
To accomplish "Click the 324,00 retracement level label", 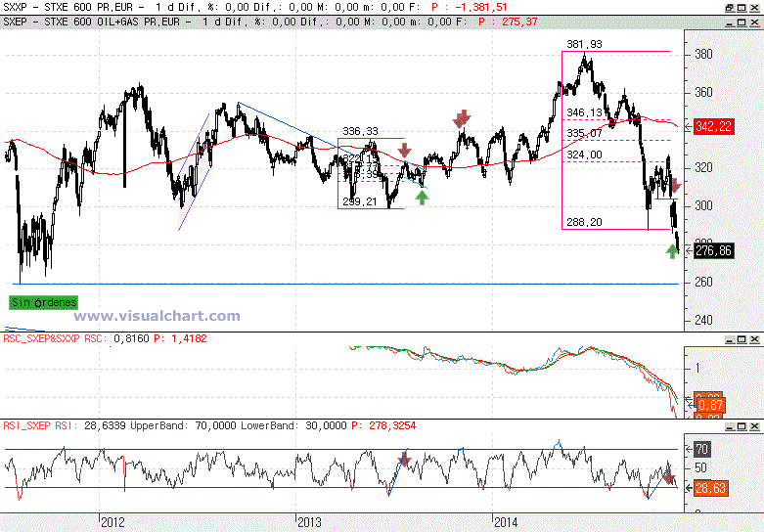I will click(x=584, y=155).
